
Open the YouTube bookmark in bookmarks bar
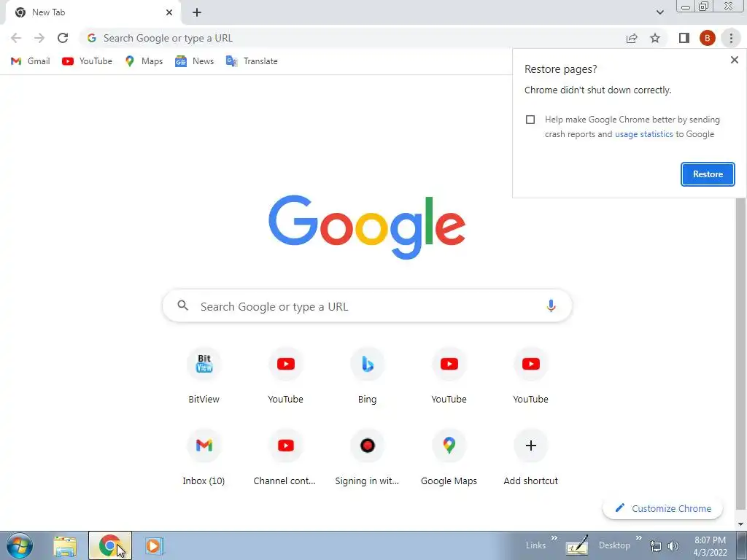pos(88,61)
